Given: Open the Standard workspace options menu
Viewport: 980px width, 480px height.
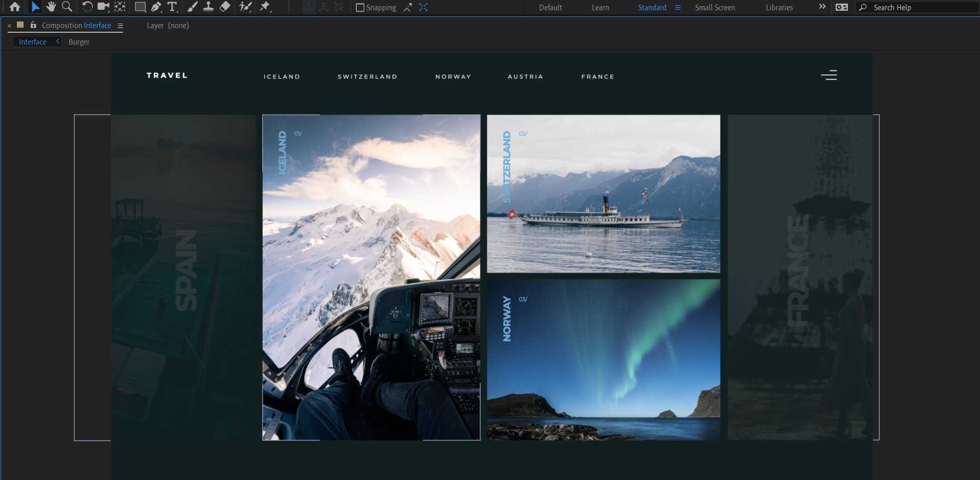Looking at the screenshot, I should tap(678, 8).
